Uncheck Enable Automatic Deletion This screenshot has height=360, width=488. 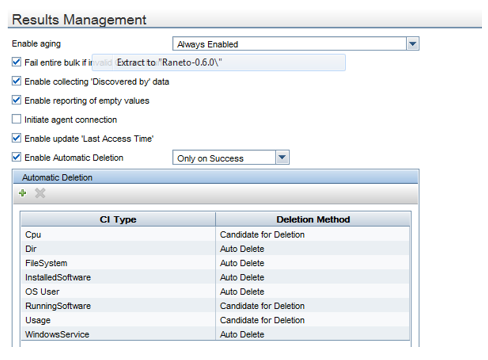coord(16,157)
